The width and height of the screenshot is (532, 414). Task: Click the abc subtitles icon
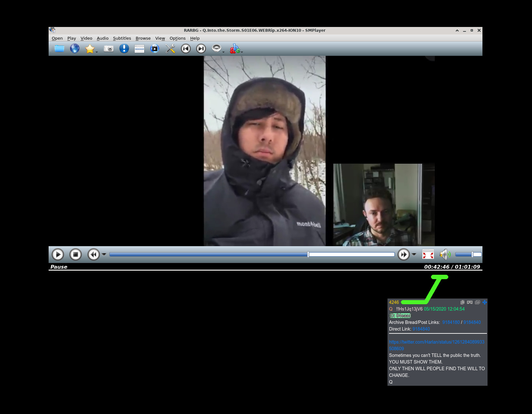[x=235, y=49]
